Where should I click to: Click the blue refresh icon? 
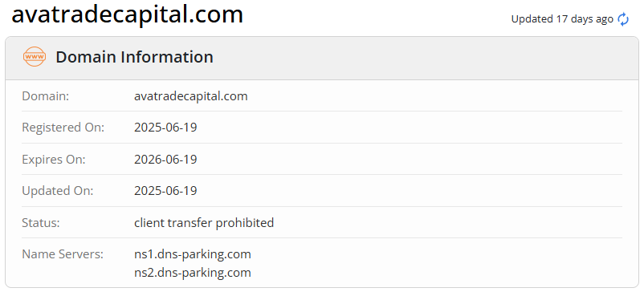(x=623, y=19)
